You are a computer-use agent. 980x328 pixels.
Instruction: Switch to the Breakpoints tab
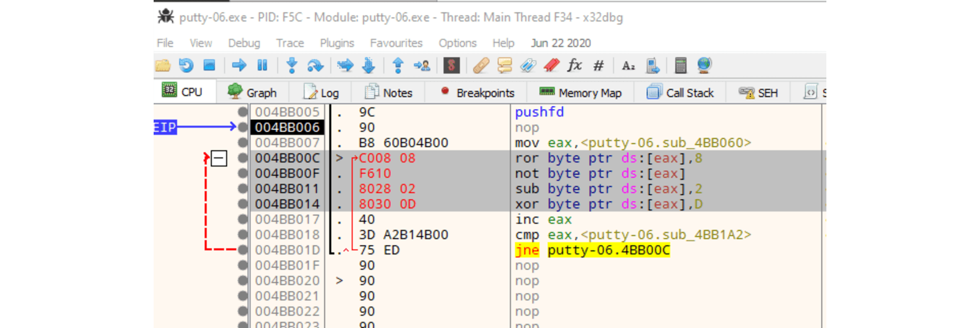[477, 92]
